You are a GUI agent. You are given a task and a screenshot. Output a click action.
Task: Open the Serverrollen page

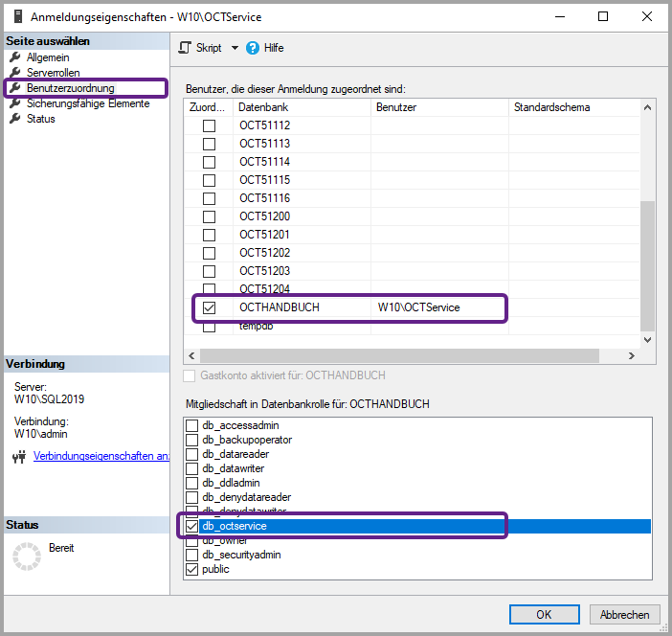click(x=53, y=73)
